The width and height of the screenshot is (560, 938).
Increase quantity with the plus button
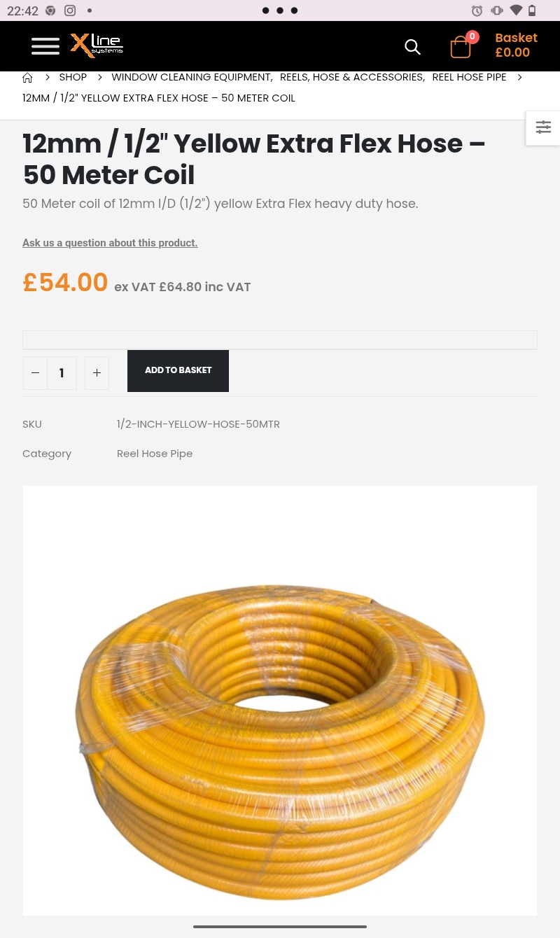point(97,373)
